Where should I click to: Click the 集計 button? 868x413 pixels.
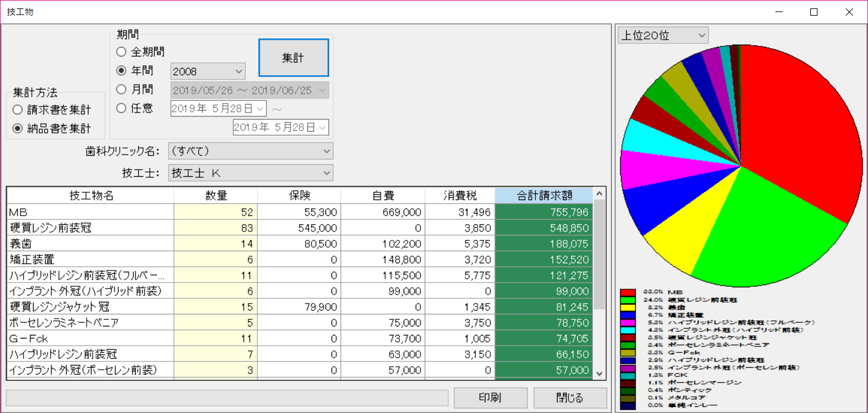click(x=294, y=58)
